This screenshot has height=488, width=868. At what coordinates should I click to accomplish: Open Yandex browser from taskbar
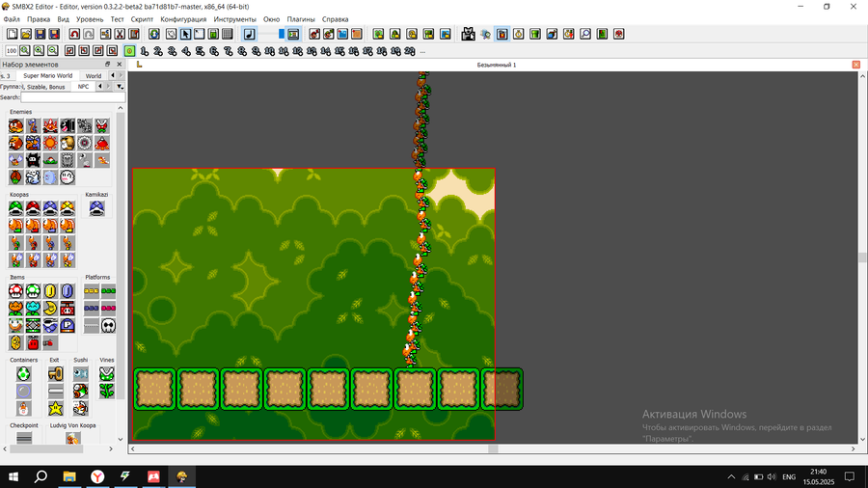click(97, 476)
